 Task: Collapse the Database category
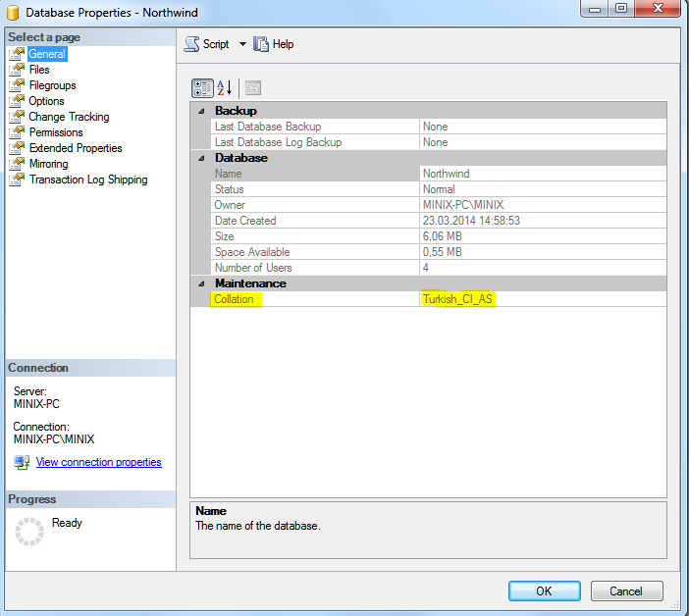click(201, 158)
